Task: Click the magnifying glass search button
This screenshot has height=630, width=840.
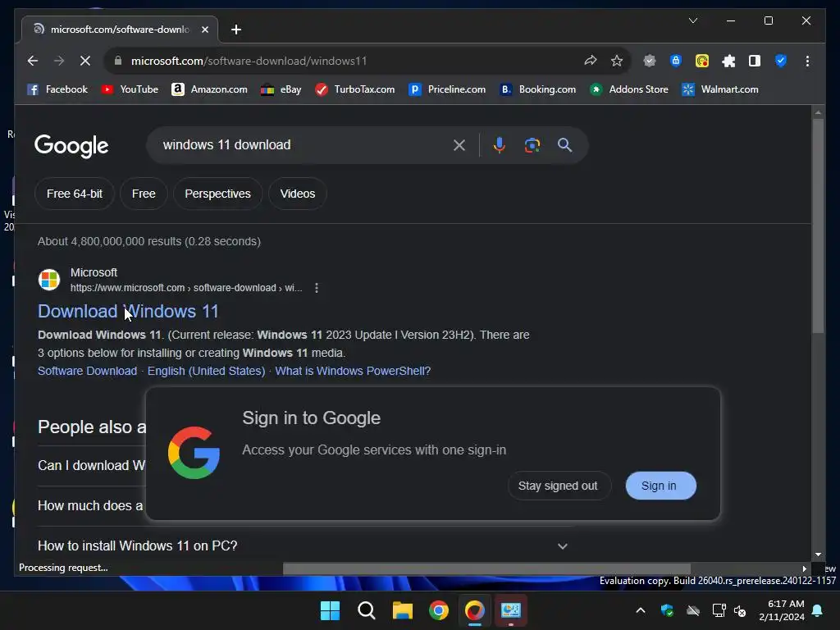Action: [564, 145]
